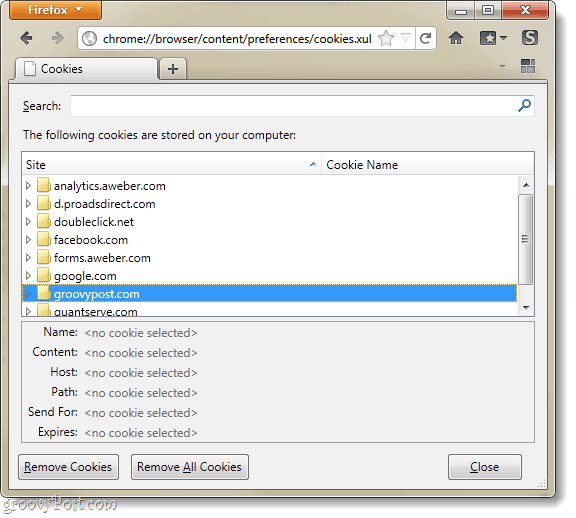Go to the Home page
This screenshot has height=518, width=576.
456,38
